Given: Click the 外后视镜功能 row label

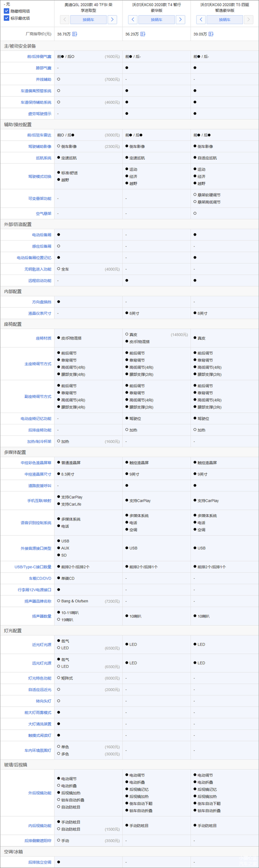Looking at the screenshot, I should tap(40, 793).
